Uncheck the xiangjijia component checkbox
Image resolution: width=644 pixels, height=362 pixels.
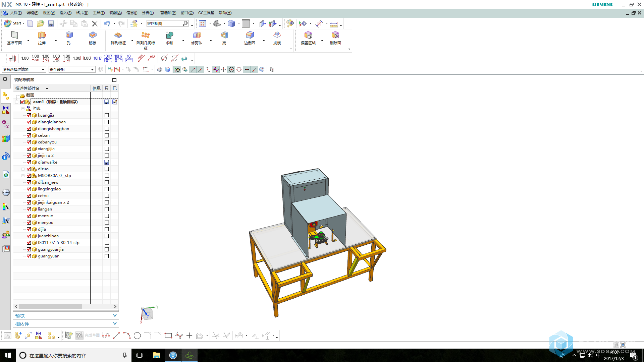click(x=29, y=149)
